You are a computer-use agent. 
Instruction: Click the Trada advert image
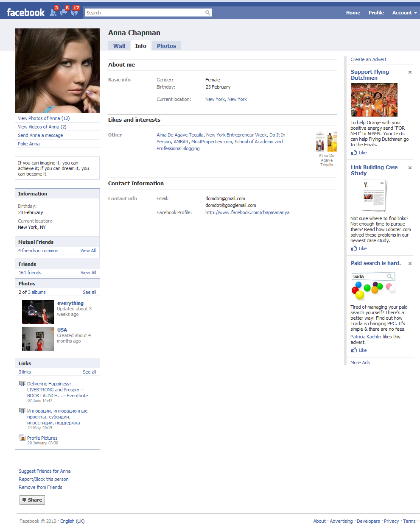pos(373,286)
